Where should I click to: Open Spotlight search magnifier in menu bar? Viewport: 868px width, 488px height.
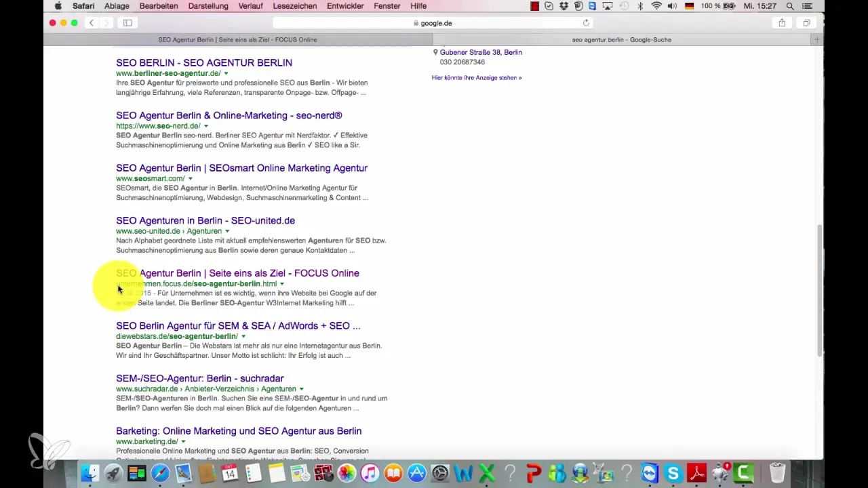[790, 6]
